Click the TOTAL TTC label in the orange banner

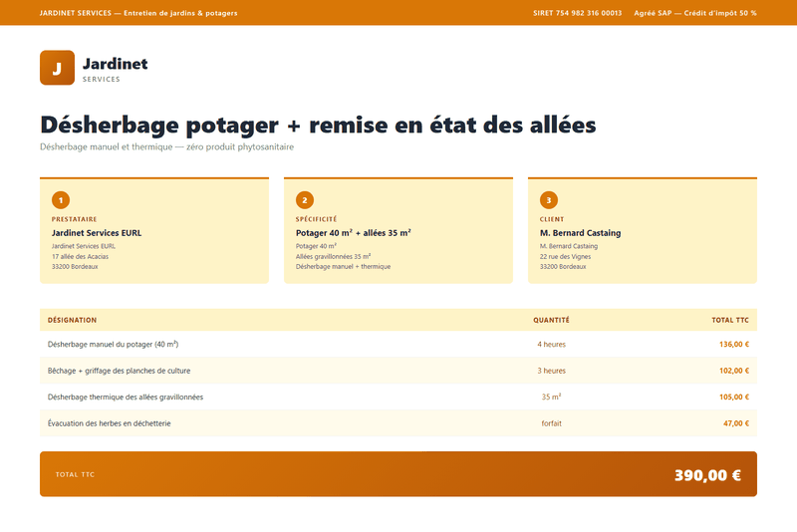coord(76,474)
